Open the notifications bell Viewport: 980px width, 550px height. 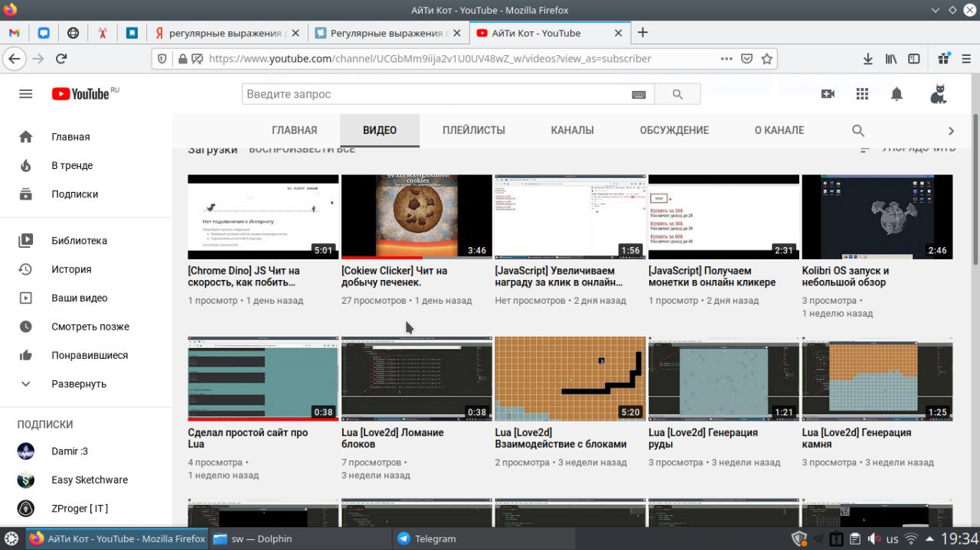click(897, 94)
